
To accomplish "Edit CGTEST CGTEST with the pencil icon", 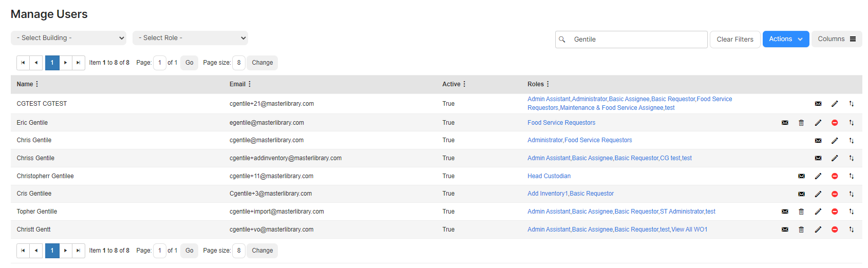I will 835,104.
